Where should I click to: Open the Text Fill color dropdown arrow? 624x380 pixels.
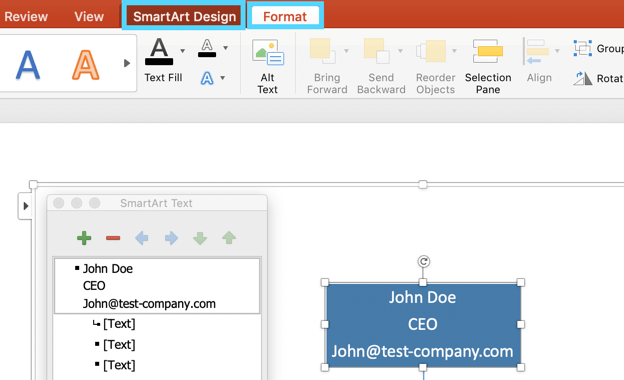(182, 51)
